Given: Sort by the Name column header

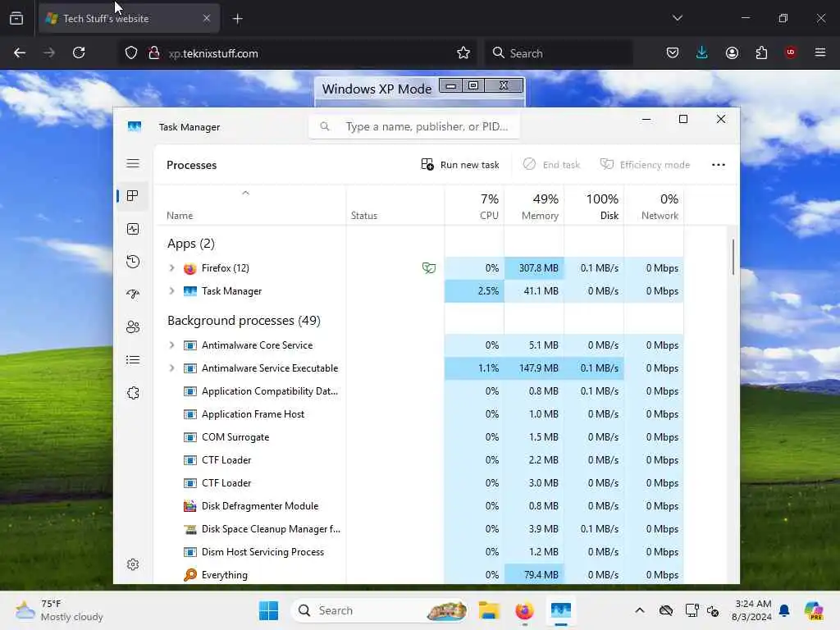Looking at the screenshot, I should click(250, 206).
